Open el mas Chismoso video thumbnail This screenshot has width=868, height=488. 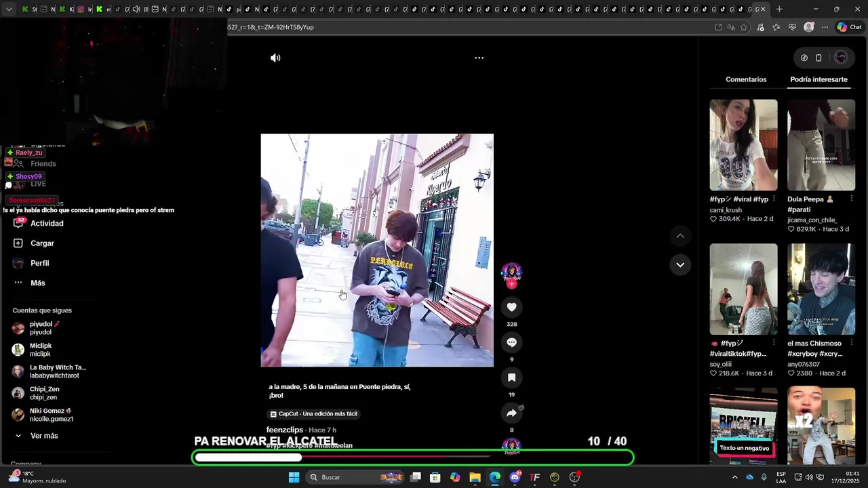(821, 289)
